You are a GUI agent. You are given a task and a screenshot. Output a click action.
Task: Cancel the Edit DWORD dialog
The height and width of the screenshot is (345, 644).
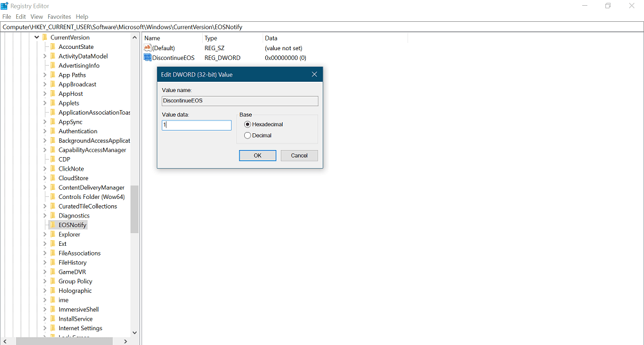299,155
